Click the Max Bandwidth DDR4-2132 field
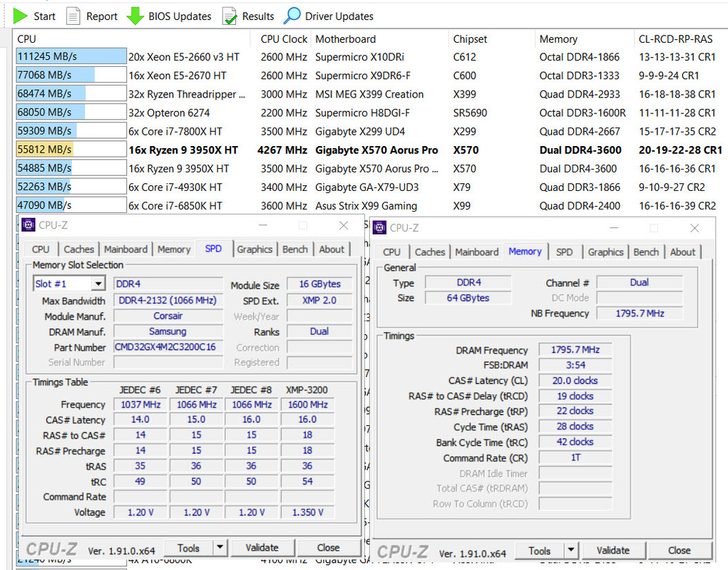The width and height of the screenshot is (728, 570). click(168, 300)
